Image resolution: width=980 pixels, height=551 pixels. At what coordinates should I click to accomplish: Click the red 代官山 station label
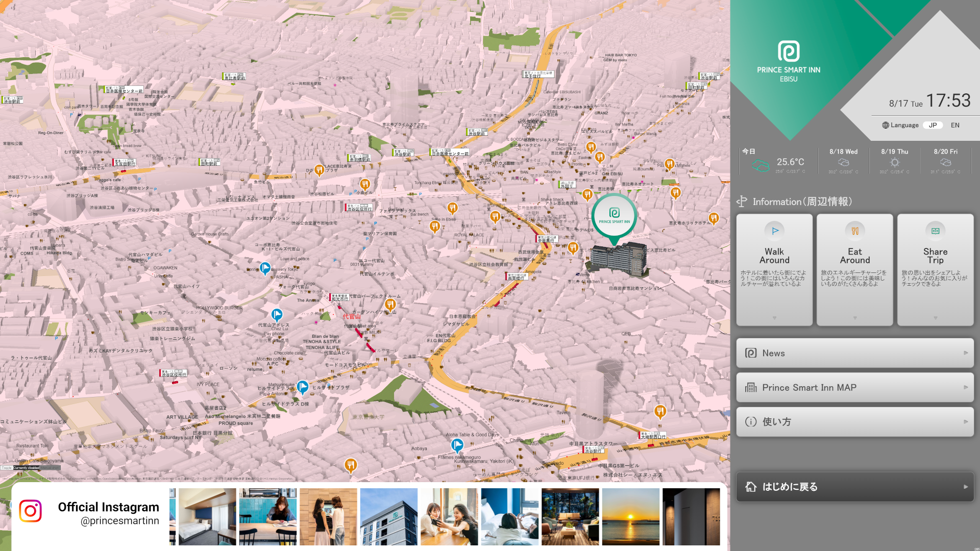tap(352, 316)
